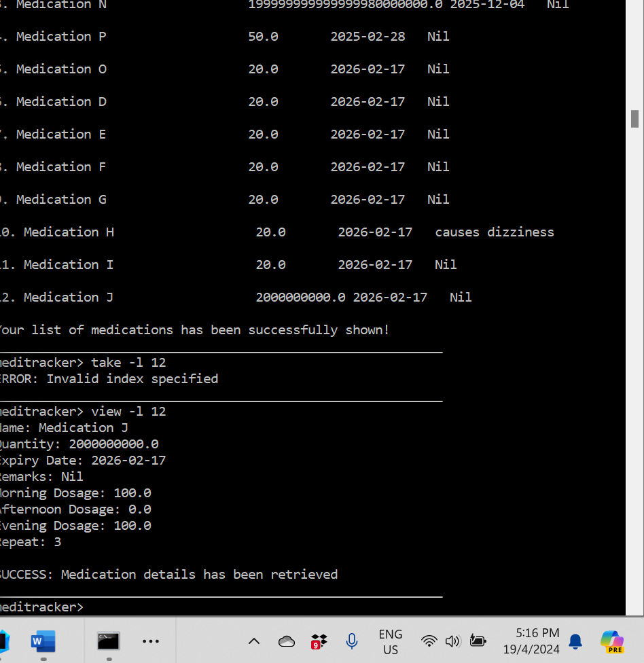Click 'Medication details has been retrieved' message

199,575
